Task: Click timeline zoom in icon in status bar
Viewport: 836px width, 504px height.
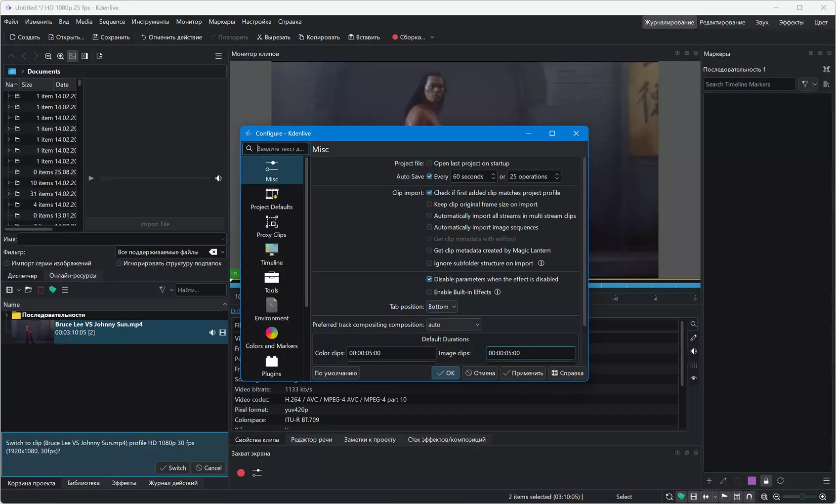Action: pos(823,497)
